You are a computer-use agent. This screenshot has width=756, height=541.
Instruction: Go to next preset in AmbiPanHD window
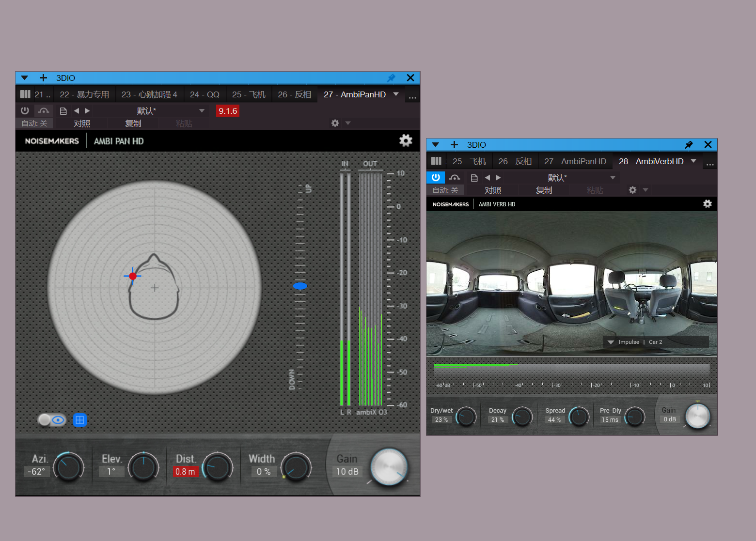click(87, 111)
